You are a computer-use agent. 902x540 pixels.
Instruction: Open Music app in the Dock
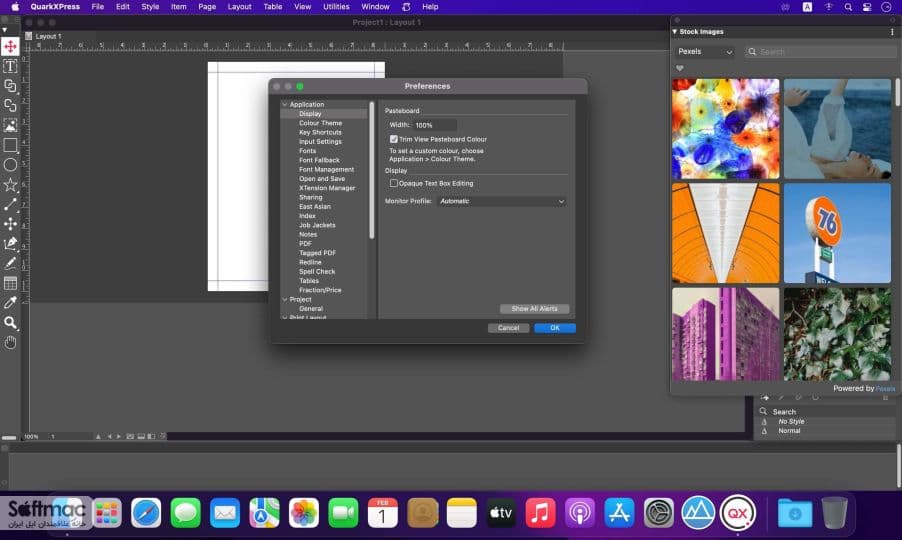click(x=540, y=512)
